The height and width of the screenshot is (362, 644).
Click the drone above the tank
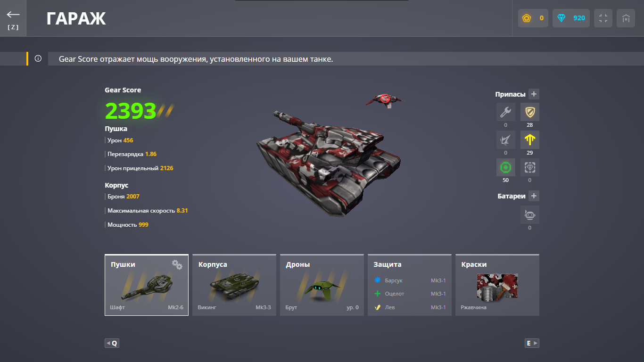pos(385,99)
